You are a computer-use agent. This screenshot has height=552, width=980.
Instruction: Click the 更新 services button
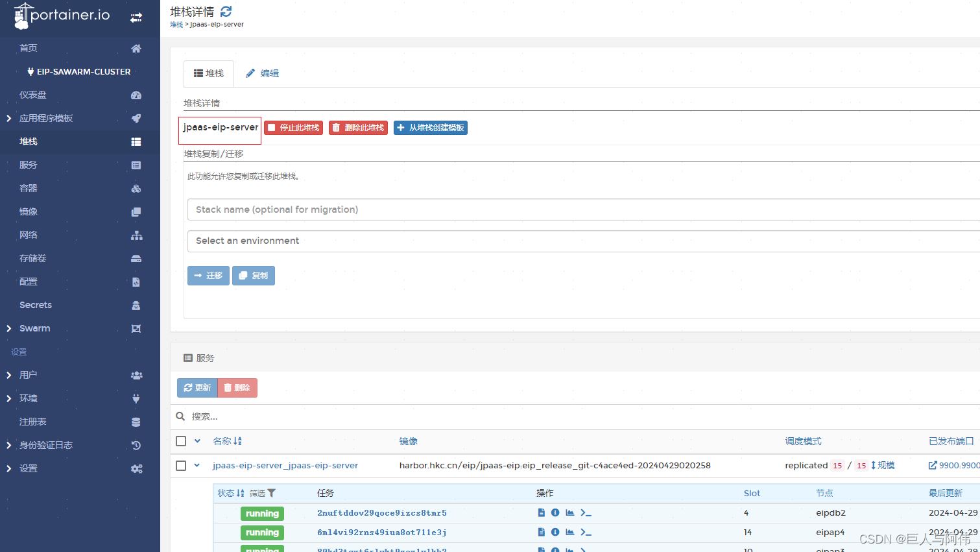point(197,388)
